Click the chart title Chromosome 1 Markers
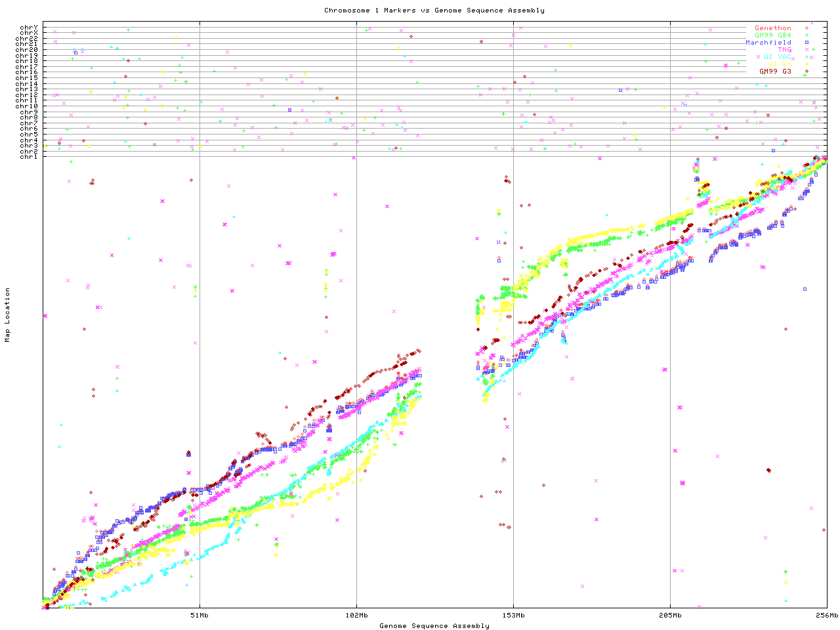Screen dimensions: 840x630 (434, 10)
